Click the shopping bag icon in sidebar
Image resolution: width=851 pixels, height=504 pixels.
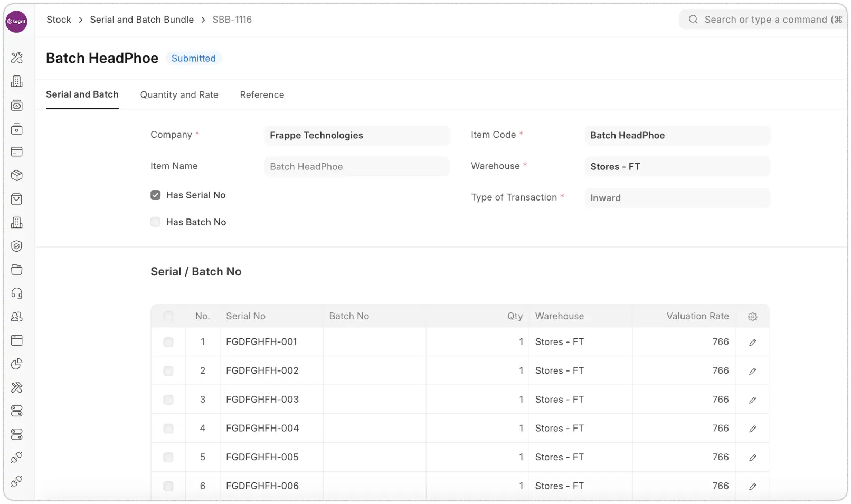pyautogui.click(x=17, y=199)
